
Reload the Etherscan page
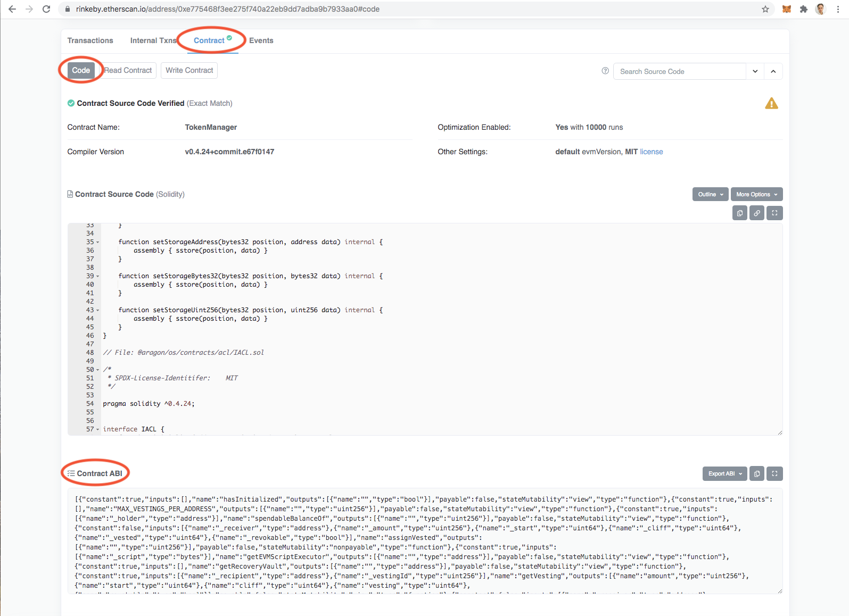coord(46,9)
